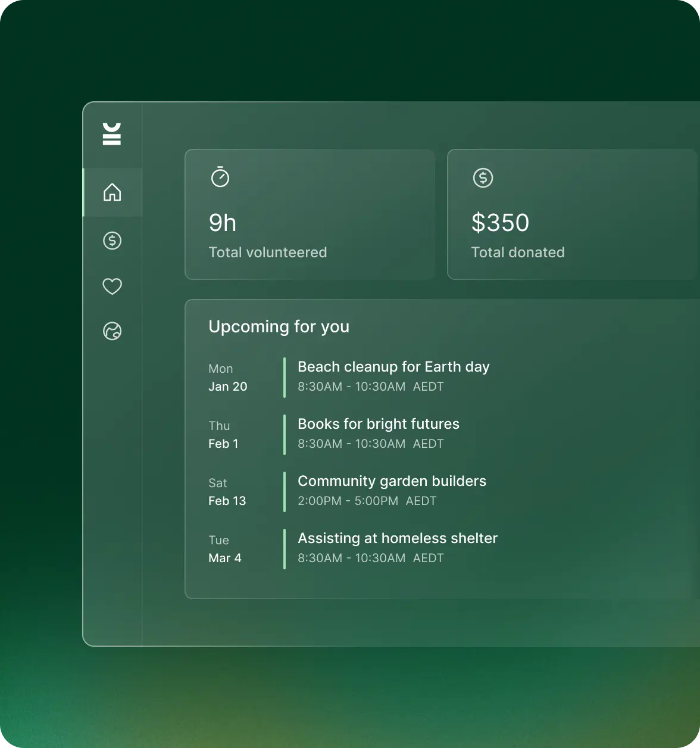Click the "Upcoming for you" heading

coord(279,326)
